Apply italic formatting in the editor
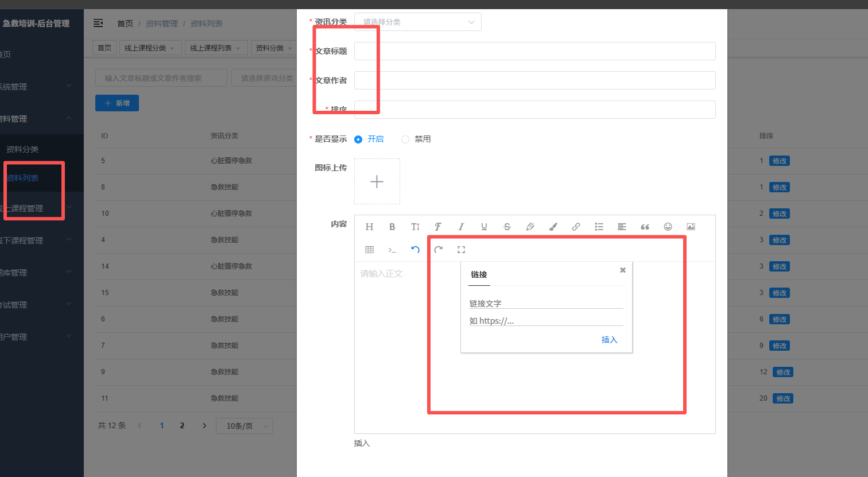 click(x=461, y=227)
